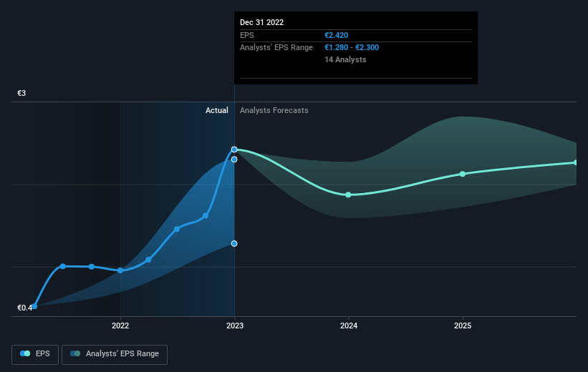Click the 2022 x-axis label
Image resolution: width=588 pixels, height=372 pixels.
(120, 325)
